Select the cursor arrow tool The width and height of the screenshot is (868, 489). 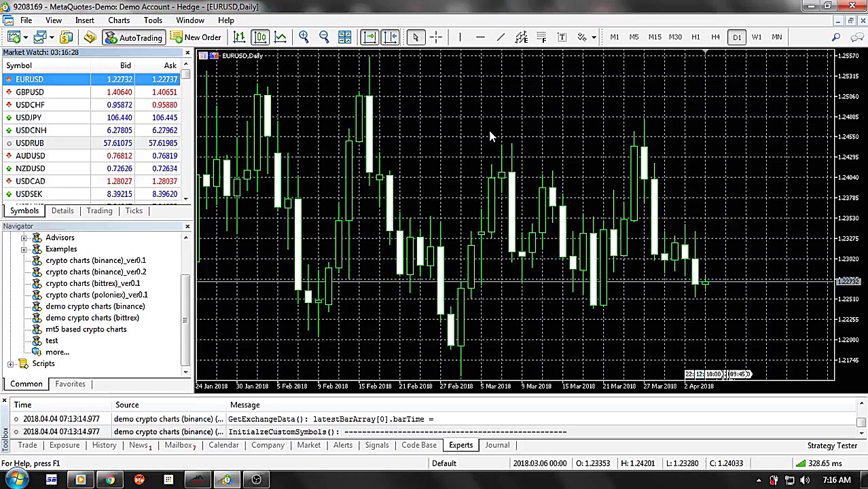pyautogui.click(x=415, y=37)
